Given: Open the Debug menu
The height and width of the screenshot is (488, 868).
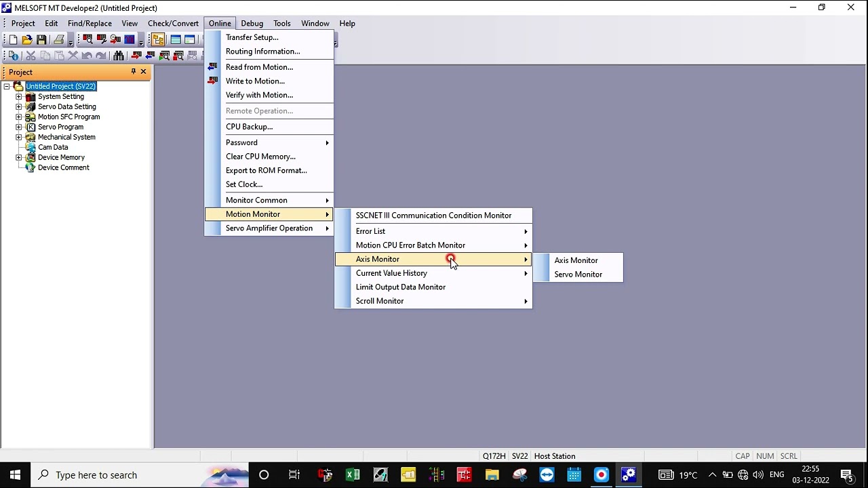Looking at the screenshot, I should pyautogui.click(x=252, y=23).
